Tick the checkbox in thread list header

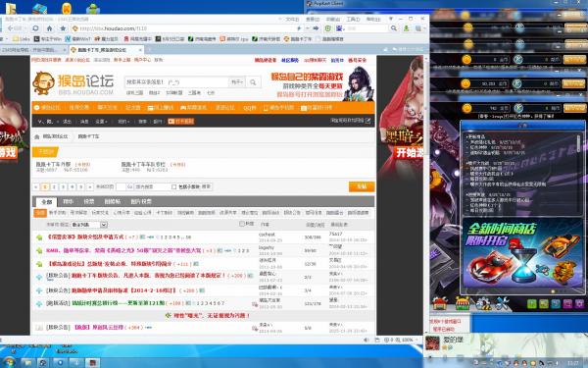click(x=242, y=224)
